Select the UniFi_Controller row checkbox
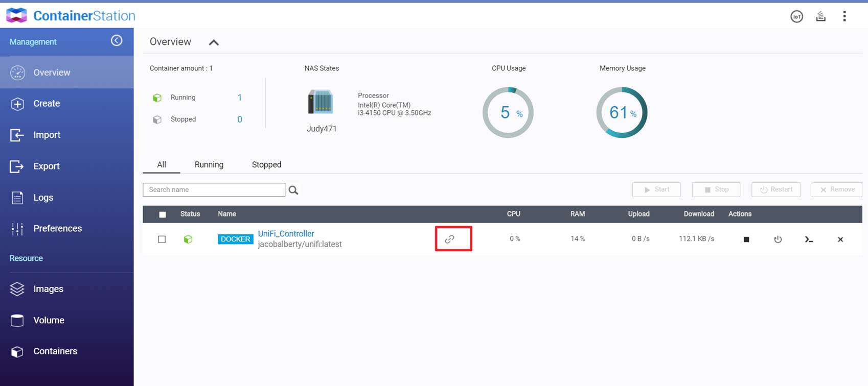The height and width of the screenshot is (386, 868). tap(162, 239)
